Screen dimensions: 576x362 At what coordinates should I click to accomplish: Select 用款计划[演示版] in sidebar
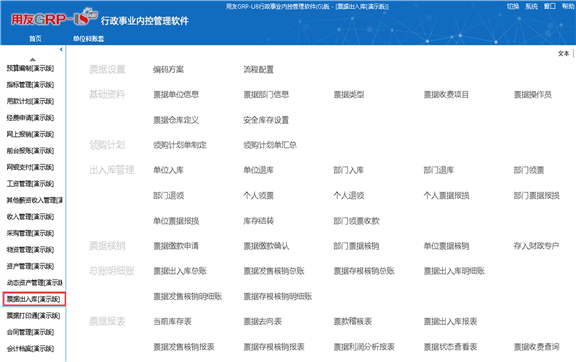[30, 101]
